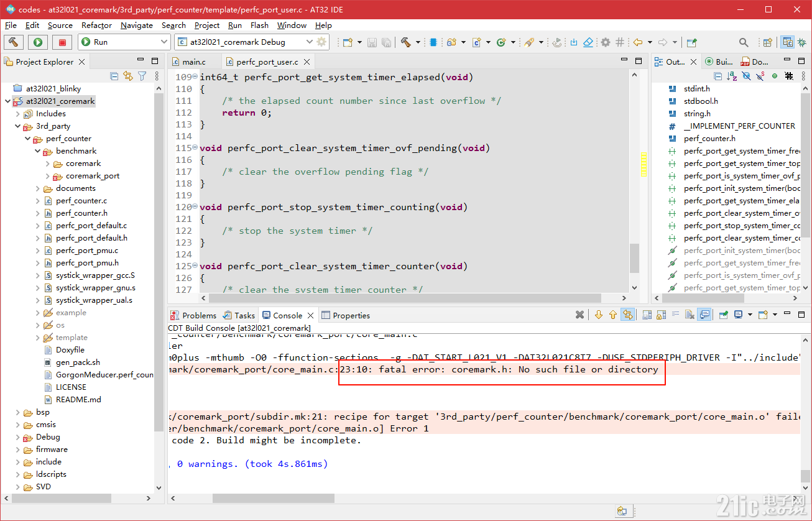Open the Refactor menu
Viewport: 812px width, 521px height.
(x=96, y=25)
